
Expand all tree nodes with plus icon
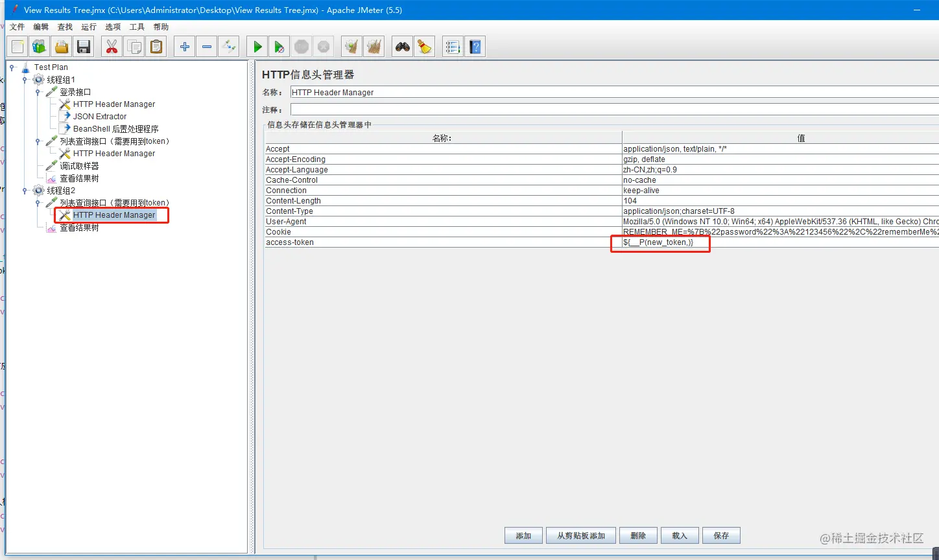[185, 47]
